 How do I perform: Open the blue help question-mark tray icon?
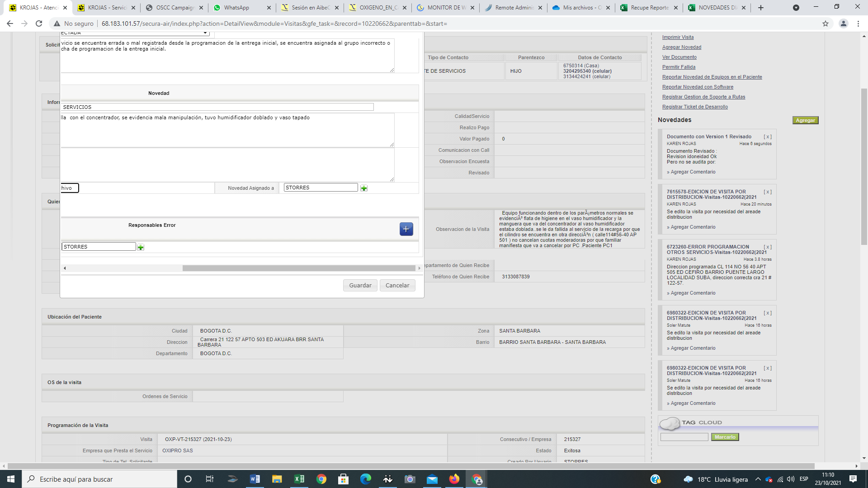(x=656, y=479)
